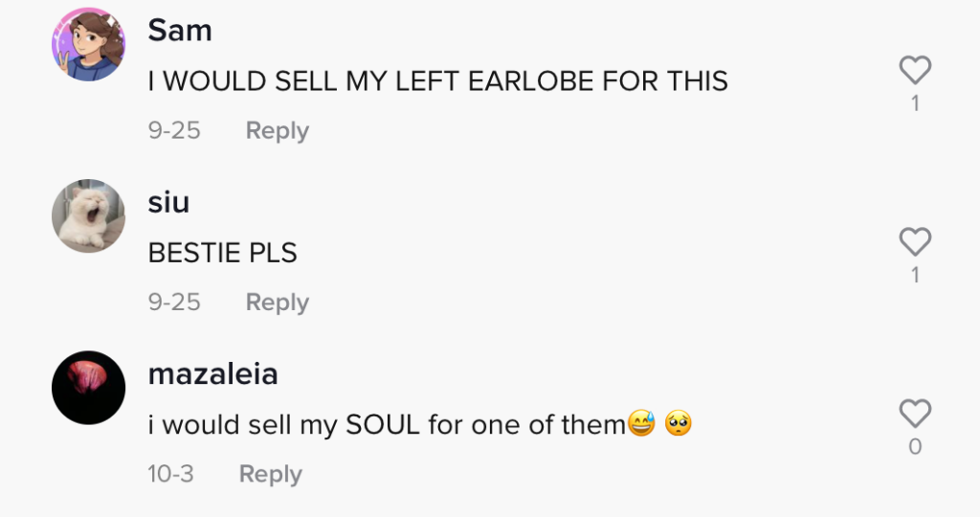Click the 10-3 date on mazaleia's comment
This screenshot has height=517, width=980.
pyautogui.click(x=170, y=474)
